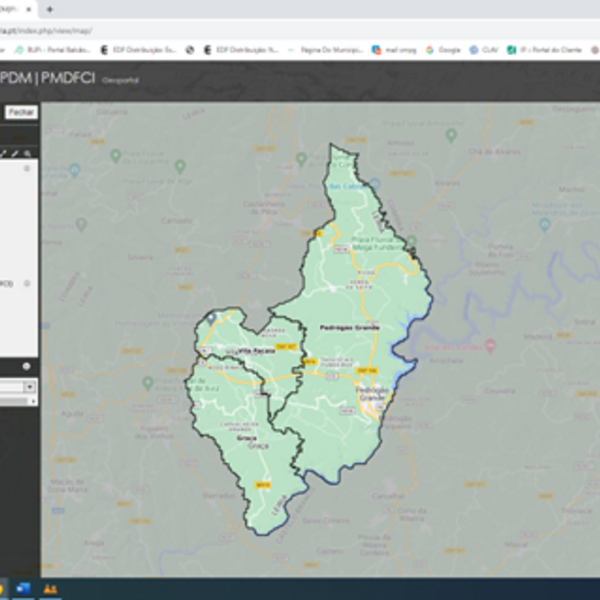Click the second layer's circular info icon
The image size is (600, 600).
coord(27,283)
